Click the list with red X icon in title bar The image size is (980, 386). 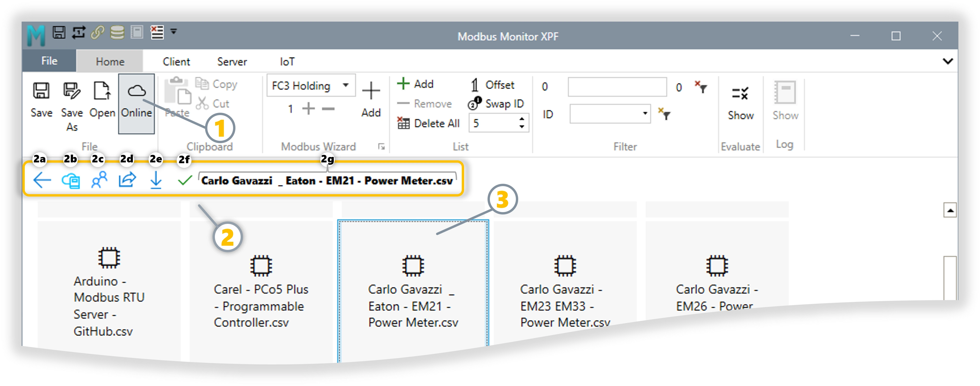[157, 32]
